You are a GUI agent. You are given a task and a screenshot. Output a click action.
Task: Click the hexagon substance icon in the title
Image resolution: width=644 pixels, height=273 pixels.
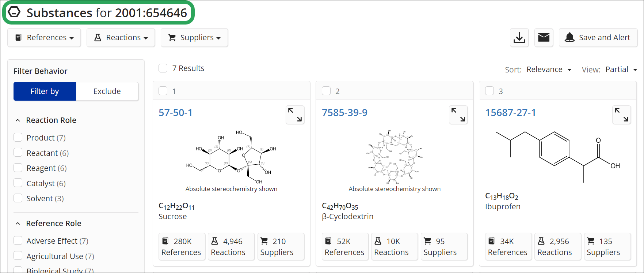tap(14, 12)
